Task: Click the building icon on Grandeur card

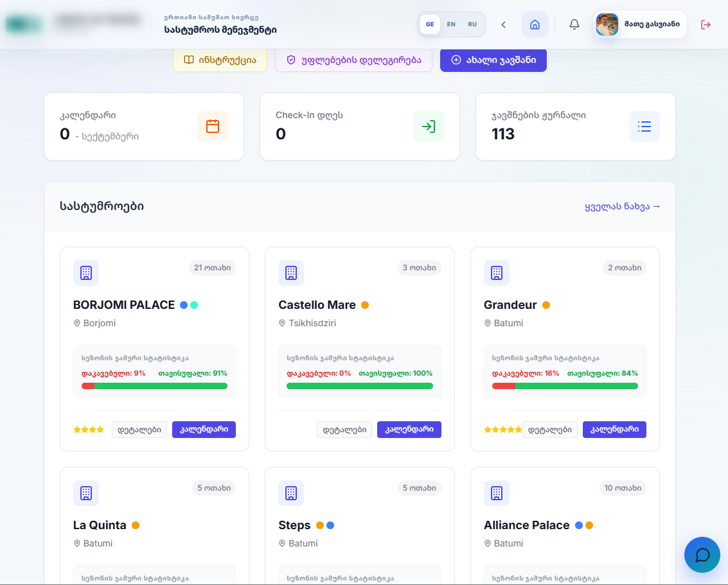Action: pos(496,273)
